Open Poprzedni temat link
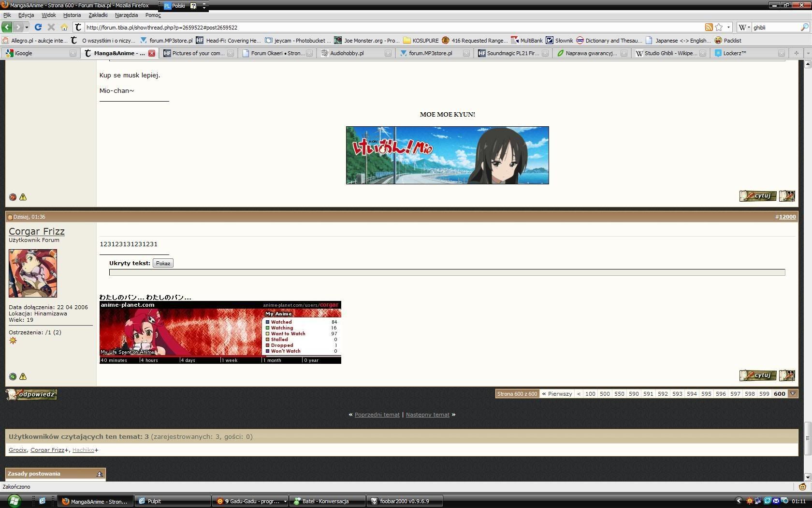The height and width of the screenshot is (508, 812). coord(377,415)
